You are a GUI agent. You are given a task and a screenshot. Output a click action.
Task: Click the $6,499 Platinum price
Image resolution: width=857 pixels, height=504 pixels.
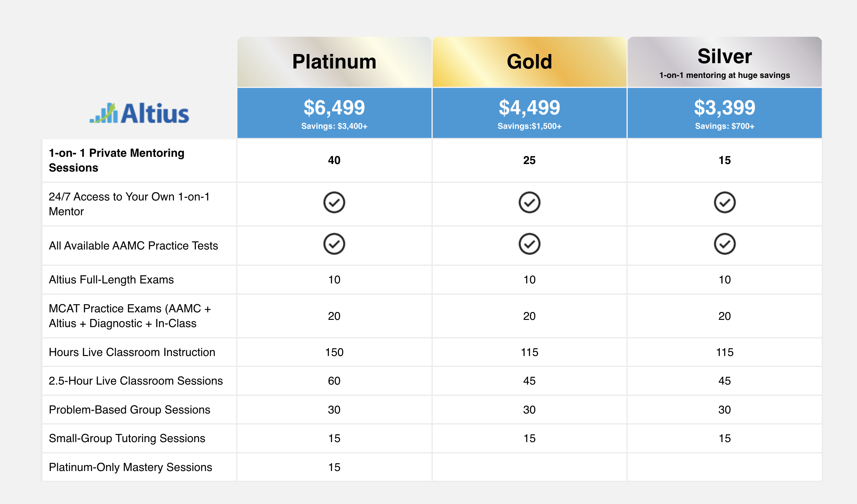334,108
